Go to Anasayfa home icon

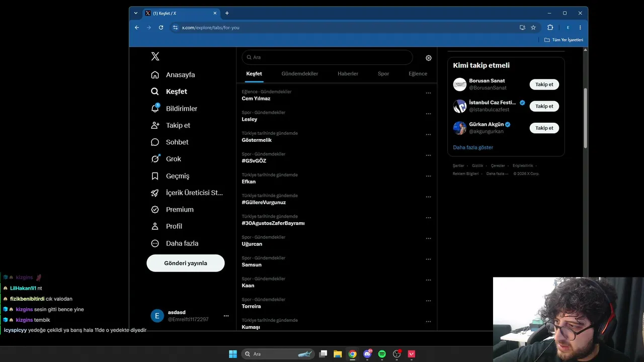coord(155,75)
